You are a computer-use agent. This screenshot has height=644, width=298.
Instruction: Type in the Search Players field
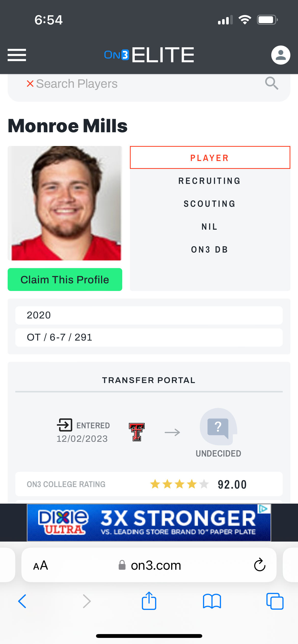click(143, 84)
